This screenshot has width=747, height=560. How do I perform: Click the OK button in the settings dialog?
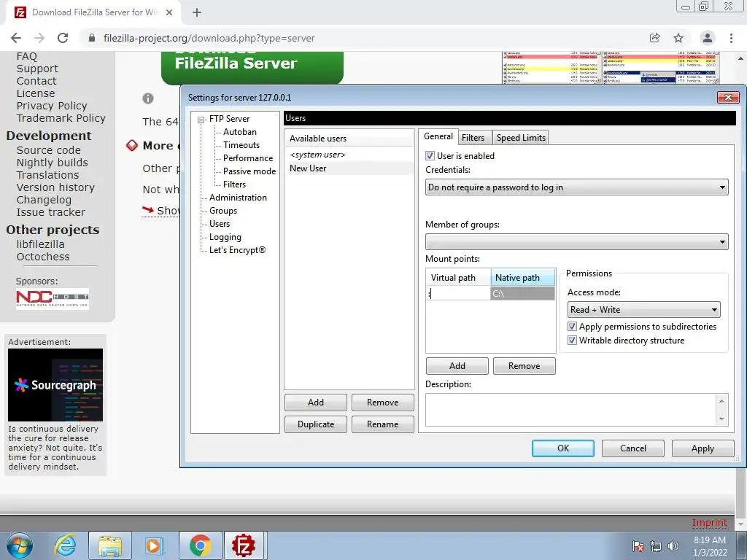click(x=563, y=448)
